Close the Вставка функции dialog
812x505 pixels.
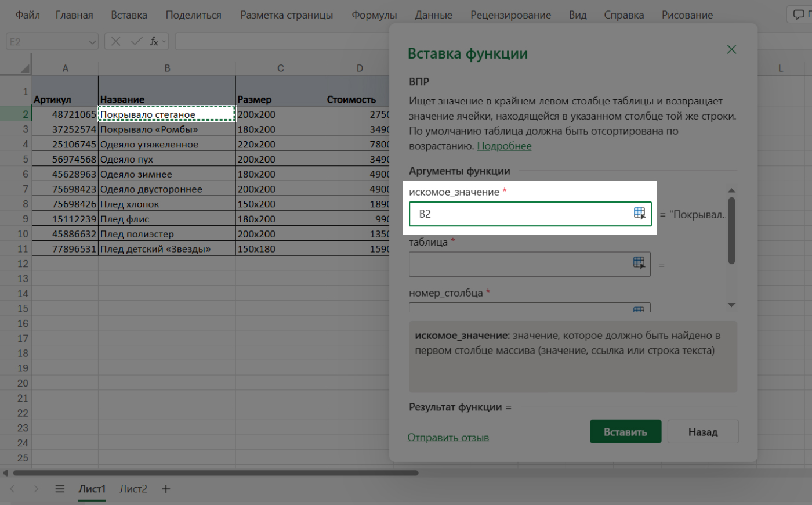pos(731,49)
